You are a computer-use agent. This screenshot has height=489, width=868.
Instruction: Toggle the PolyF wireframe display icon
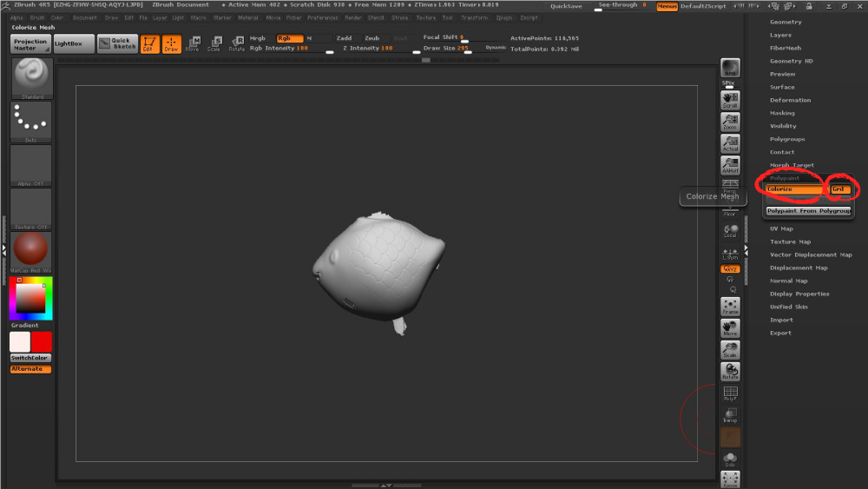(730, 394)
